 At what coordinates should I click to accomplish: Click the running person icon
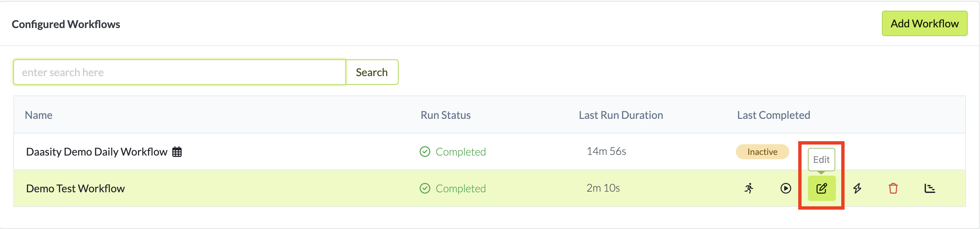[749, 188]
